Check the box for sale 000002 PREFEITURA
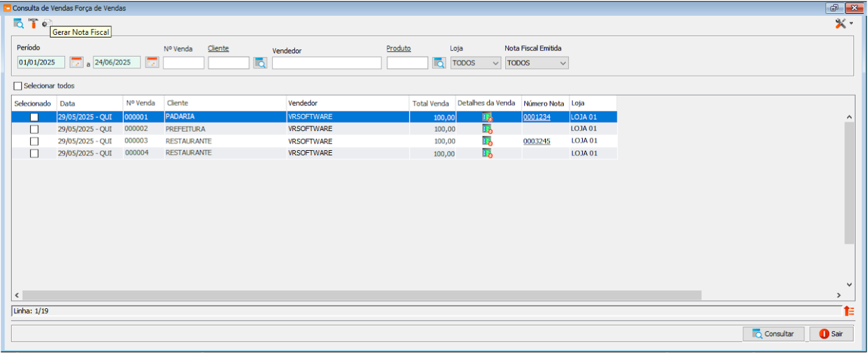The width and height of the screenshot is (868, 353). coord(34,129)
